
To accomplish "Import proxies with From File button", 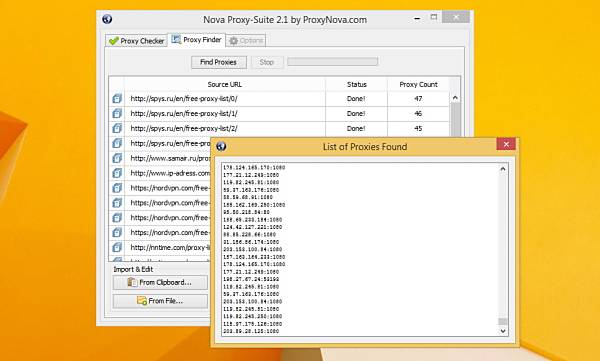I will [x=160, y=301].
